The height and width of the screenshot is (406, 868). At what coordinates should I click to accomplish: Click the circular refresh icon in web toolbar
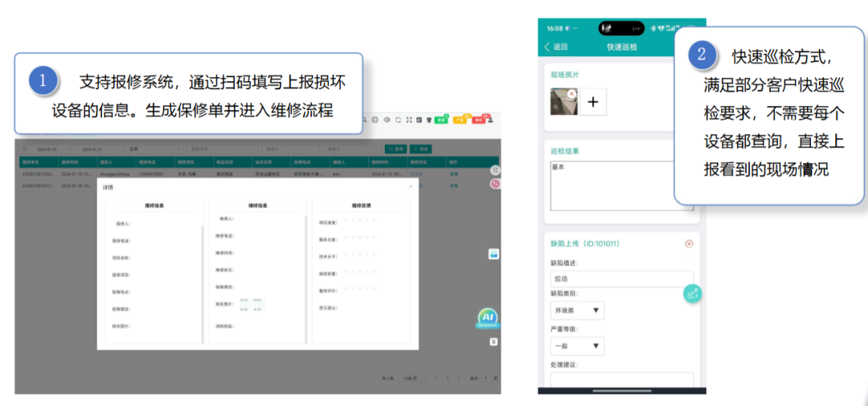(x=398, y=120)
